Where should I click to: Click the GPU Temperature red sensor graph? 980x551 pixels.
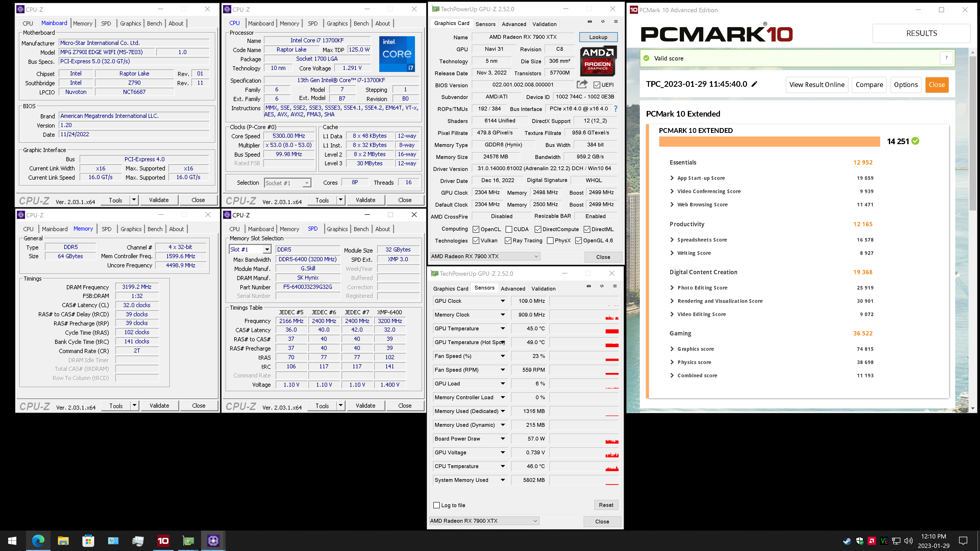point(584,329)
